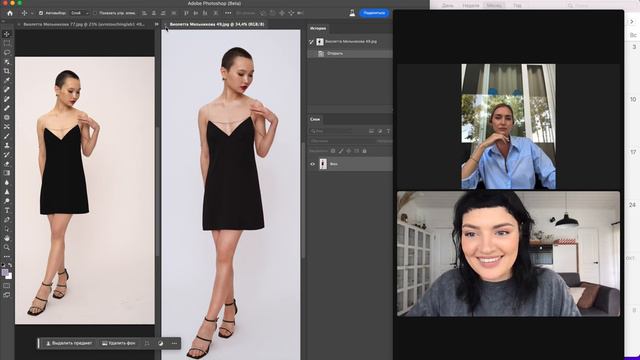Click Выделить предмет button
This screenshot has height=360, width=640.
(69, 343)
